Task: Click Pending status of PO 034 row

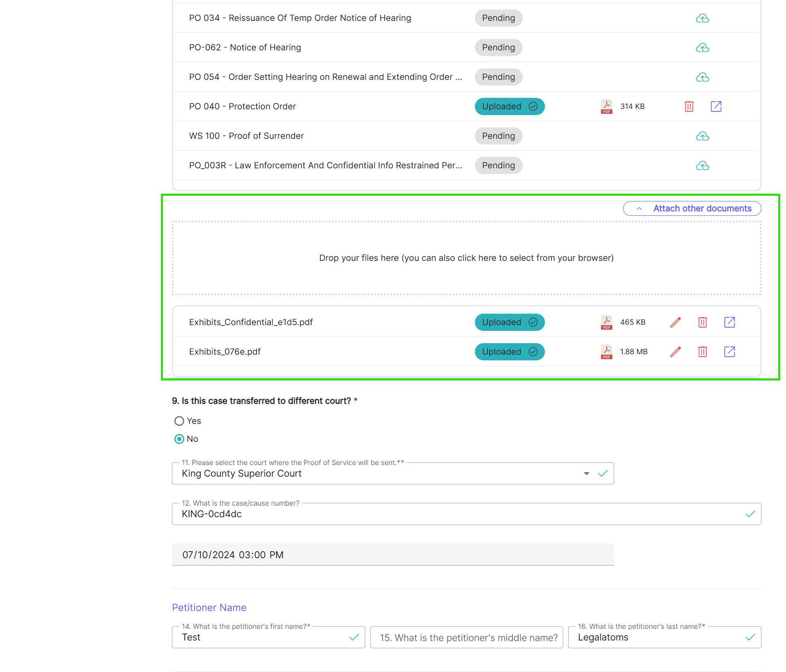Action: tap(499, 18)
